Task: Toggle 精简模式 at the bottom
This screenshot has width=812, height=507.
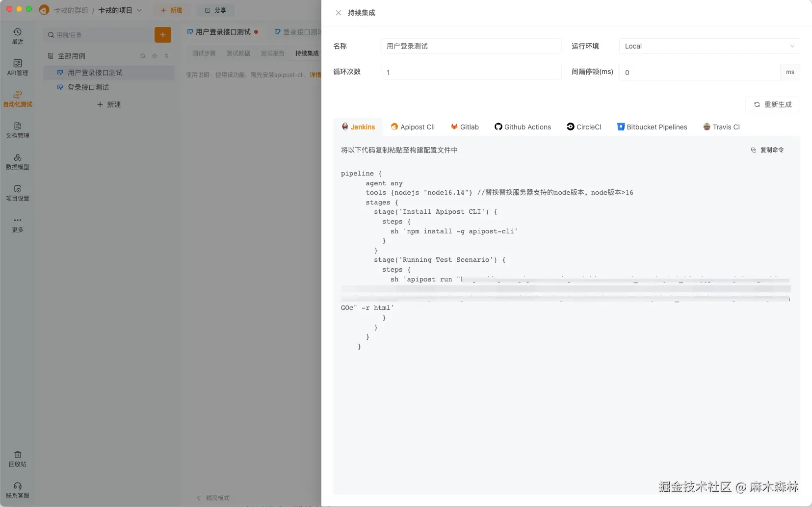Action: pos(213,498)
